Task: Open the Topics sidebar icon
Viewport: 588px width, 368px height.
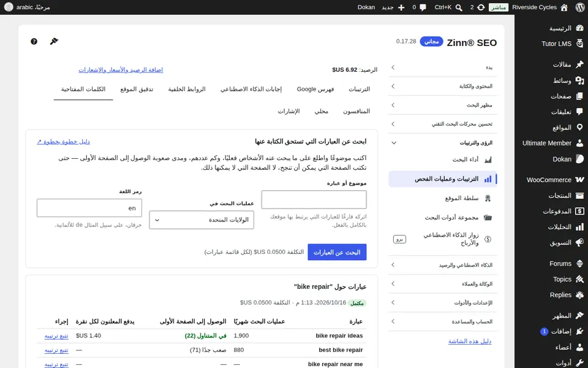Action: pos(579,279)
